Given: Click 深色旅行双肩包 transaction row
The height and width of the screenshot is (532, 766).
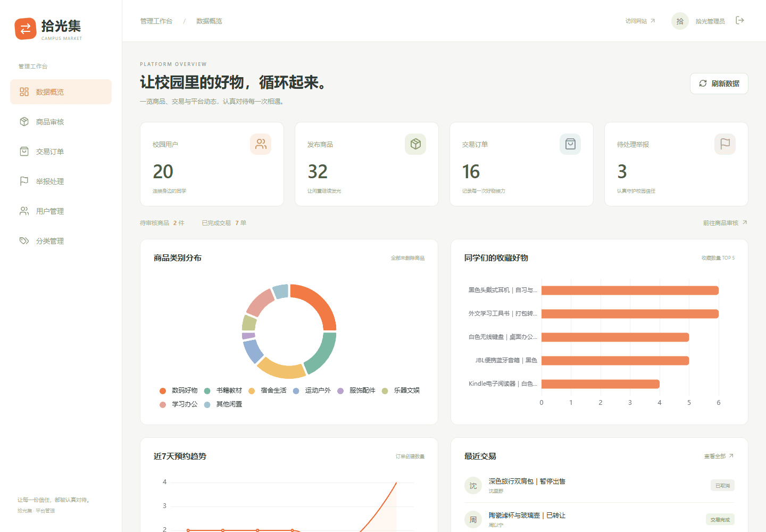Looking at the screenshot, I should 599,486.
